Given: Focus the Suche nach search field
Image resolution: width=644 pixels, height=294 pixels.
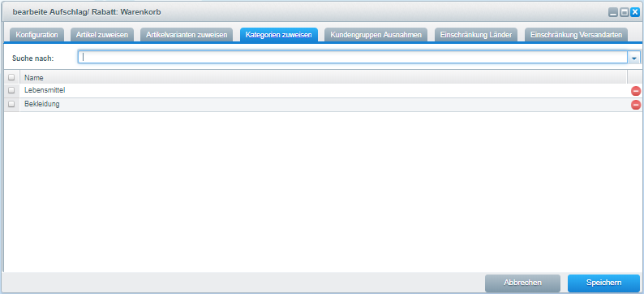Looking at the screenshot, I should click(353, 58).
